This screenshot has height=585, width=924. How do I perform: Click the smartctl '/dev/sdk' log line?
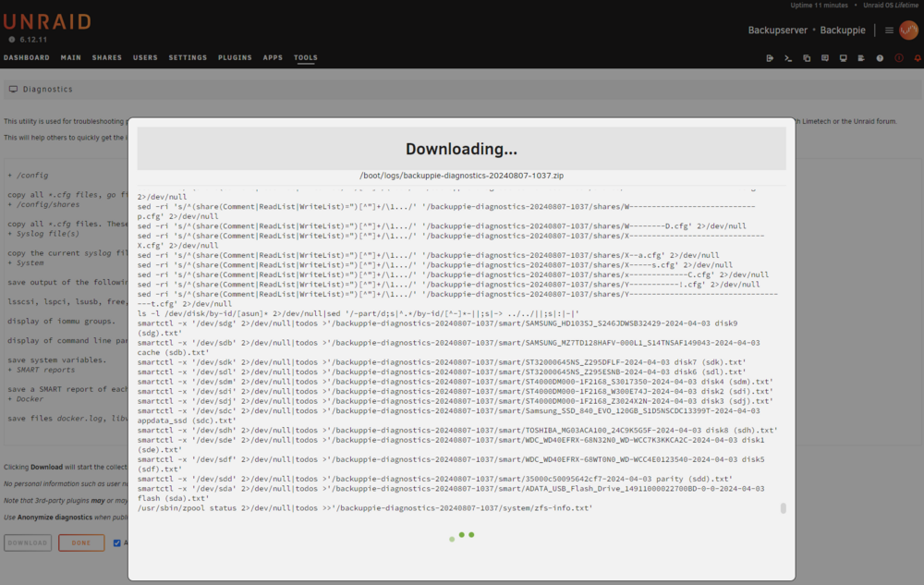click(442, 362)
